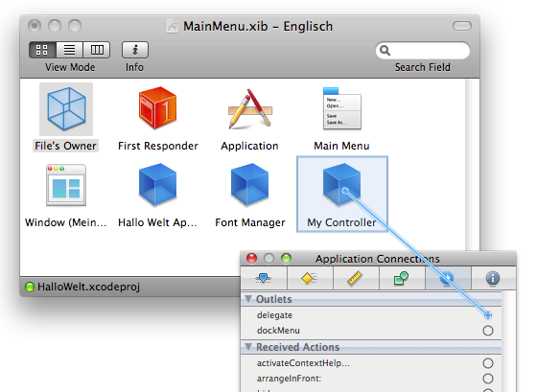Select the delegate outlet row
Image resolution: width=537 pixels, height=392 pixels.
point(371,315)
